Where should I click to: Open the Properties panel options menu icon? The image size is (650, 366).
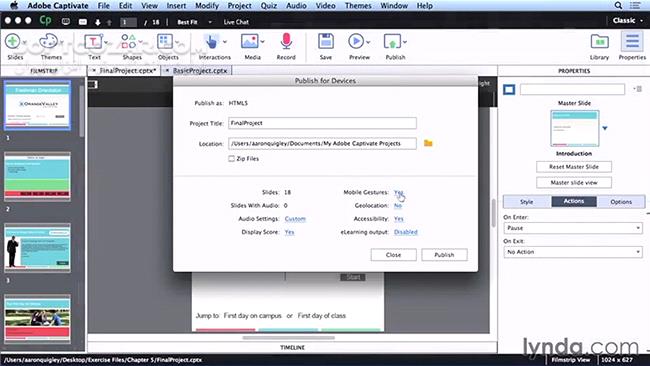[638, 89]
